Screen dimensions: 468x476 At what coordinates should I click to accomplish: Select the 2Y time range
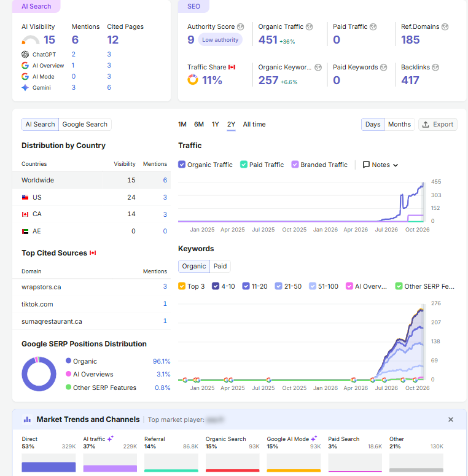click(232, 125)
